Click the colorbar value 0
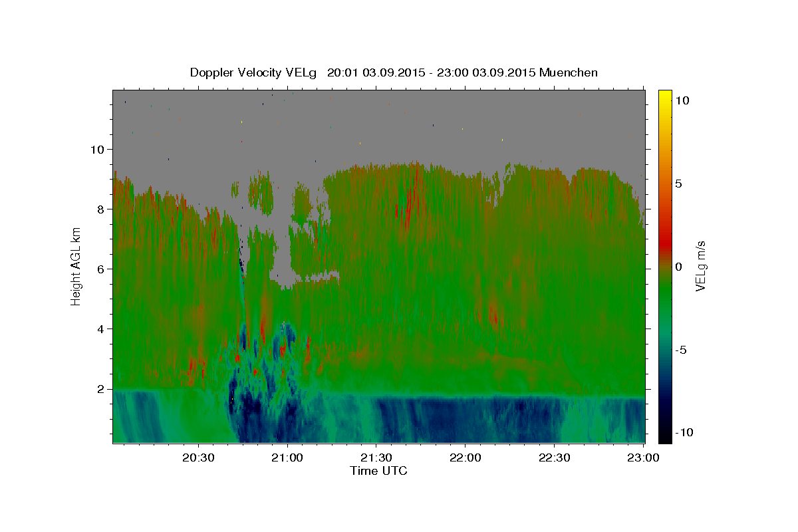The image size is (798, 532). (x=679, y=267)
